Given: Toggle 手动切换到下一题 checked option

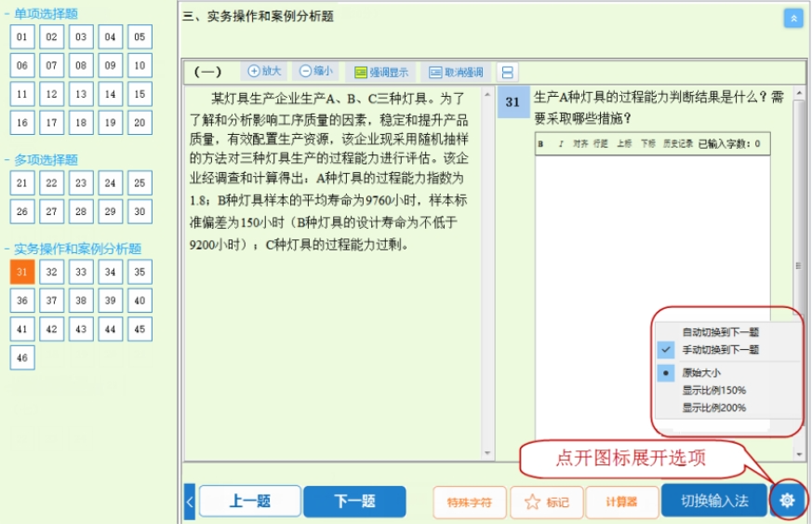Looking at the screenshot, I should [720, 350].
